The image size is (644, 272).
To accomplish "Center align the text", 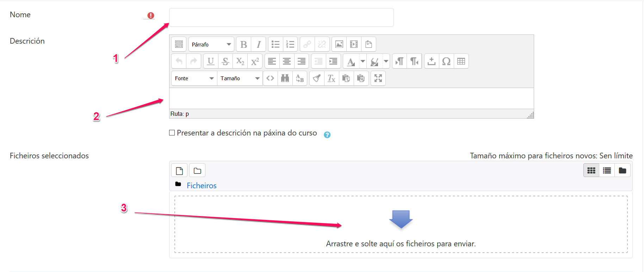I will 287,61.
